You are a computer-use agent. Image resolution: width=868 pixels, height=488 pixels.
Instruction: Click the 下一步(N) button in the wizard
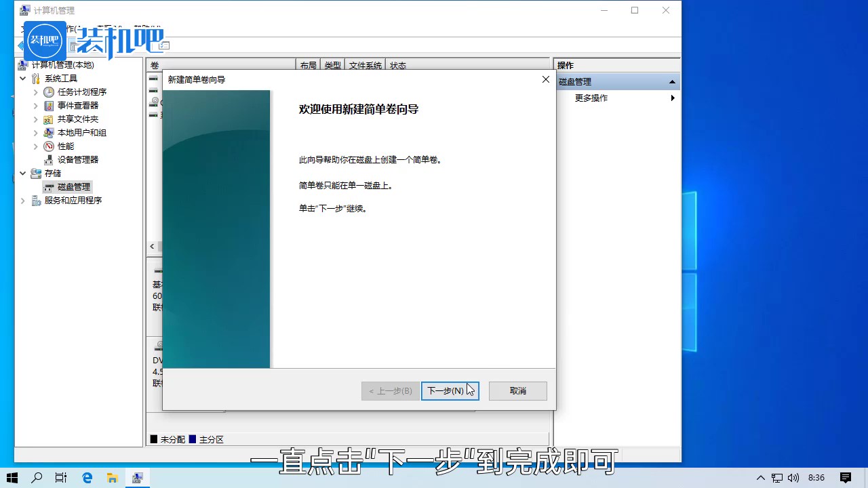coord(450,390)
